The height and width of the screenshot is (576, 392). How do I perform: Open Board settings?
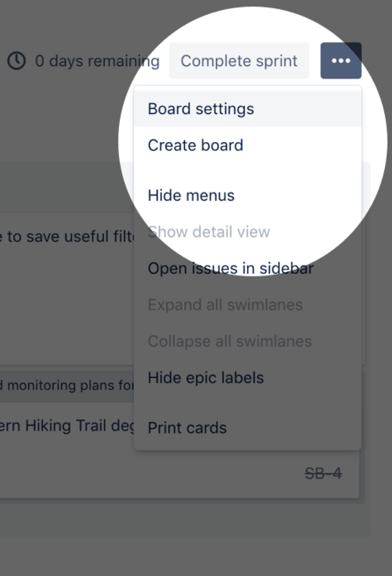(x=200, y=108)
